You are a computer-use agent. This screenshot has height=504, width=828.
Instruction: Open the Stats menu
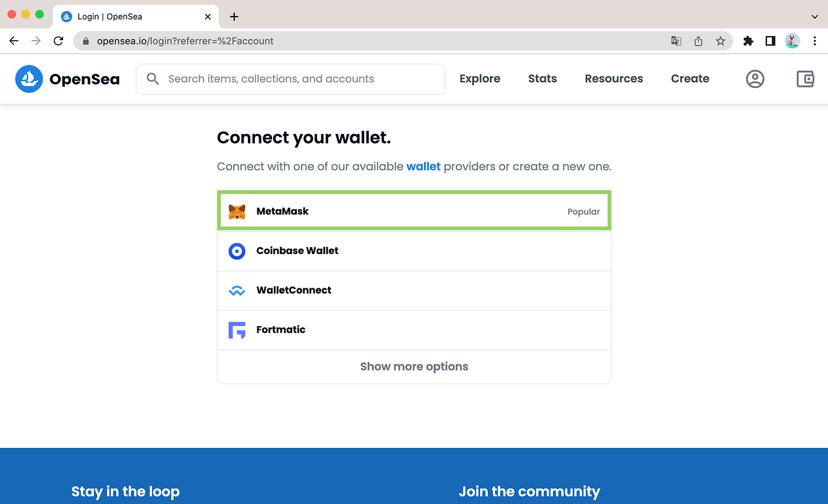[x=542, y=79]
